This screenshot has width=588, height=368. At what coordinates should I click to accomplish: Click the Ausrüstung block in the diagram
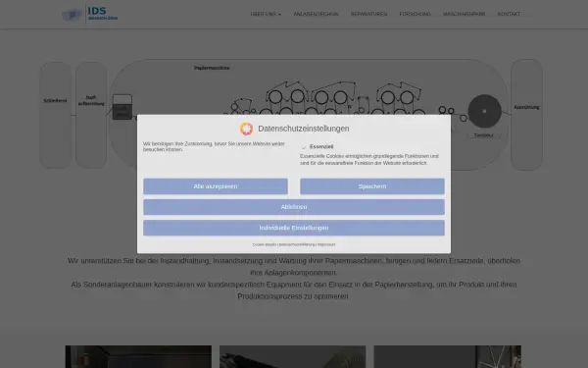point(526,115)
